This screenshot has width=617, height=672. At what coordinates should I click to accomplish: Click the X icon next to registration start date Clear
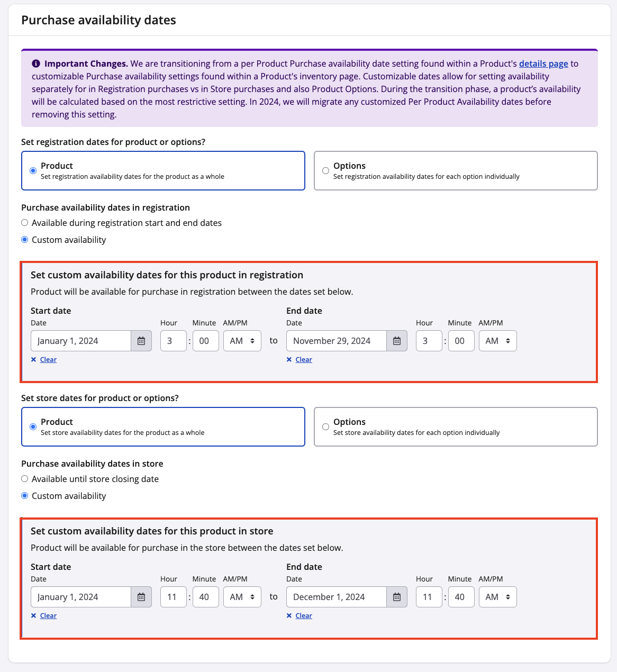34,359
